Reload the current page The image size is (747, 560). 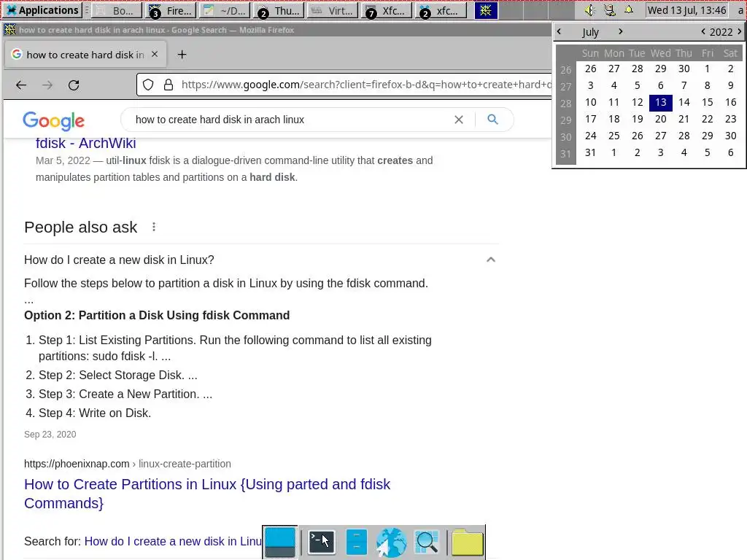pos(74,85)
